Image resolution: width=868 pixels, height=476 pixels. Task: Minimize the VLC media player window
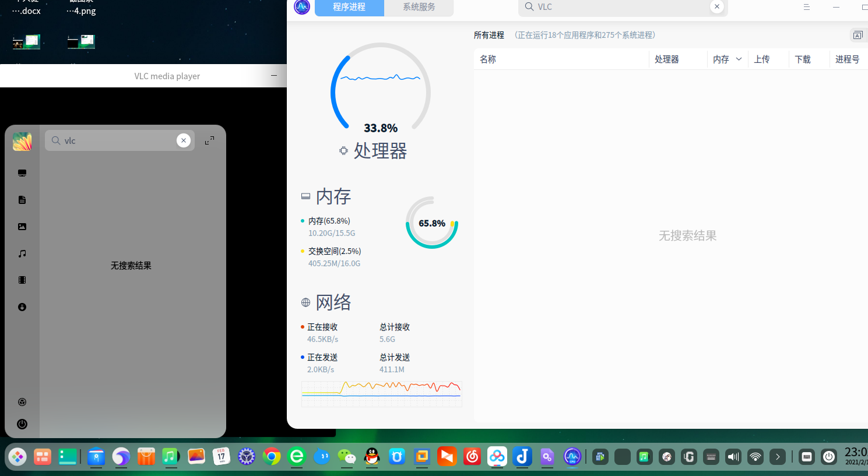[274, 76]
